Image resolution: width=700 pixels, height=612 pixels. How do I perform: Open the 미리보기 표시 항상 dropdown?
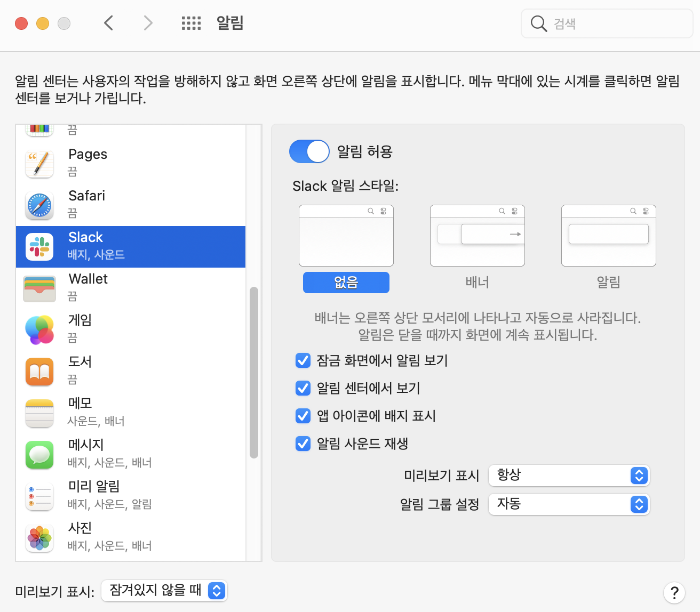pyautogui.click(x=569, y=475)
